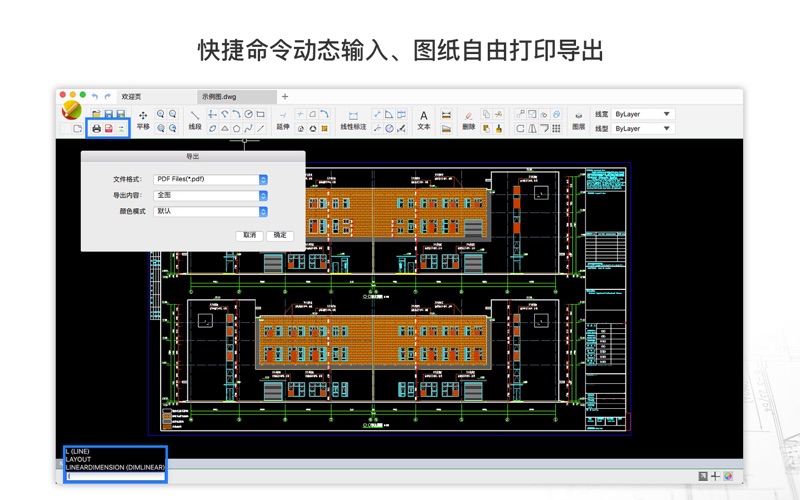Add a new tab with plus button
The height and width of the screenshot is (500, 800).
click(x=285, y=96)
